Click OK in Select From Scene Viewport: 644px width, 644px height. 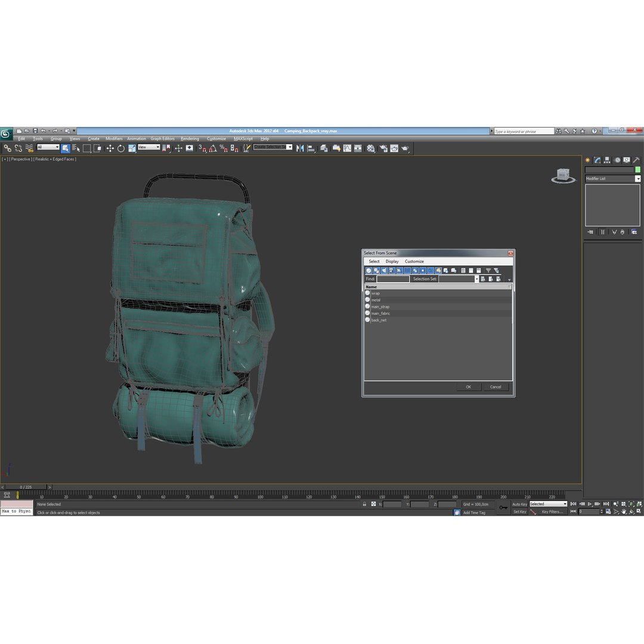pos(468,387)
